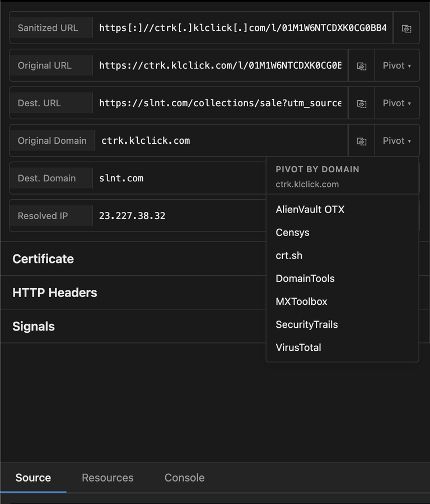Click the Dest. URL text field
Image resolution: width=430 pixels, height=504 pixels.
click(x=220, y=103)
